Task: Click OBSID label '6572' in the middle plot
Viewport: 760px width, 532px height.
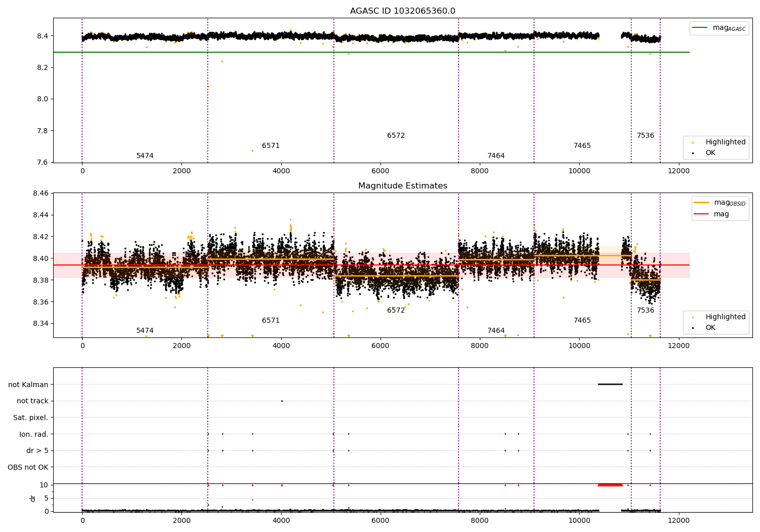Action: tap(396, 311)
